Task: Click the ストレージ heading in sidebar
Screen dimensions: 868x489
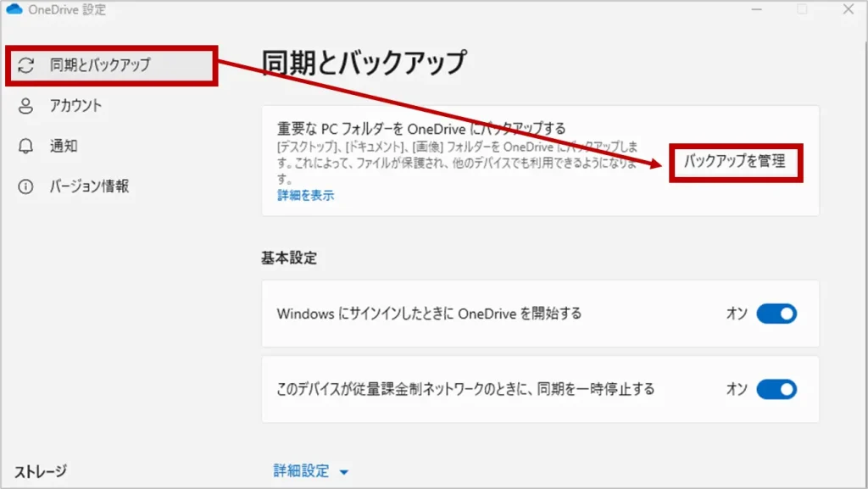Action: pos(41,471)
